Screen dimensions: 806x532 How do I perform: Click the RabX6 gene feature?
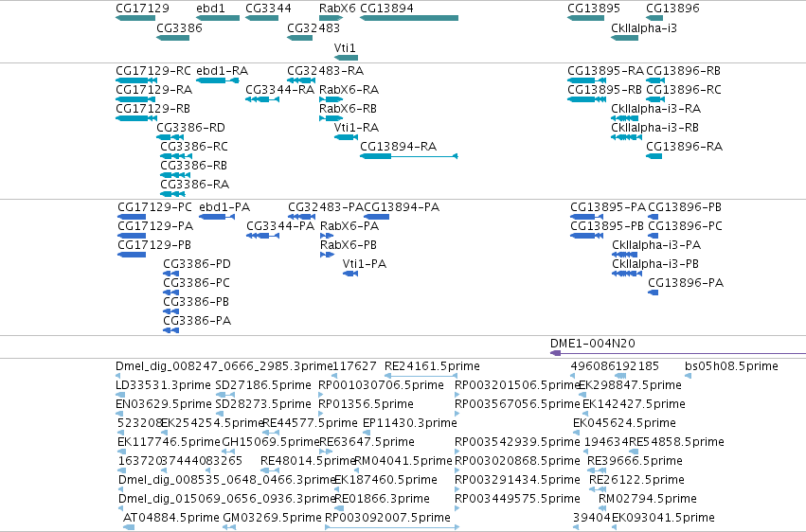(331, 18)
